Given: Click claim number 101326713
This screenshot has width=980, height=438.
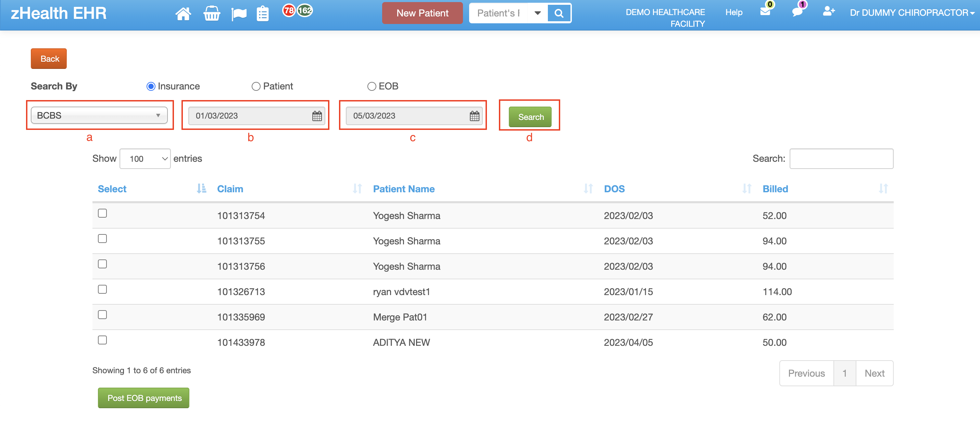Looking at the screenshot, I should tap(241, 292).
